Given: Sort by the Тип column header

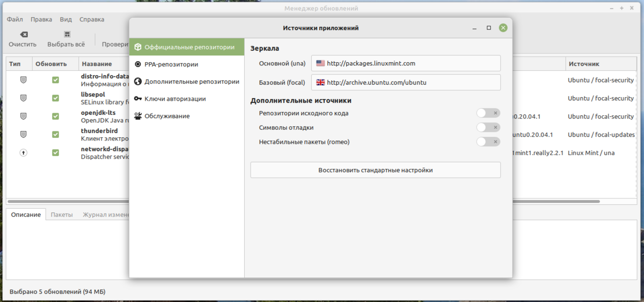Looking at the screenshot, I should (19, 64).
